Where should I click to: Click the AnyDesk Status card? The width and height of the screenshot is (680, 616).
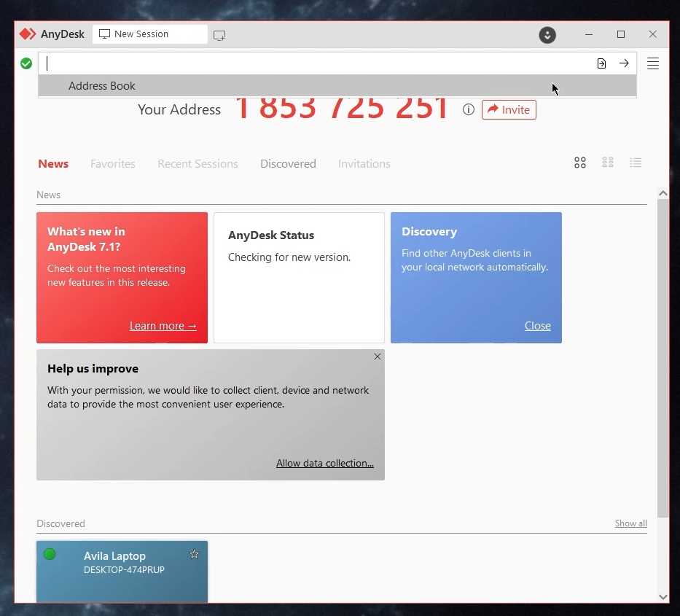tap(299, 278)
